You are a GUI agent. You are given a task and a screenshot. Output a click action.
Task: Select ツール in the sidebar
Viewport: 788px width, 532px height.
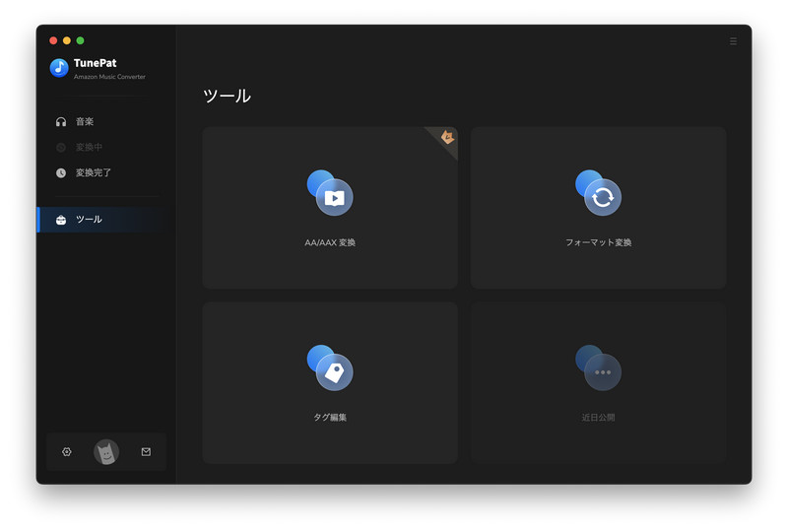point(89,220)
